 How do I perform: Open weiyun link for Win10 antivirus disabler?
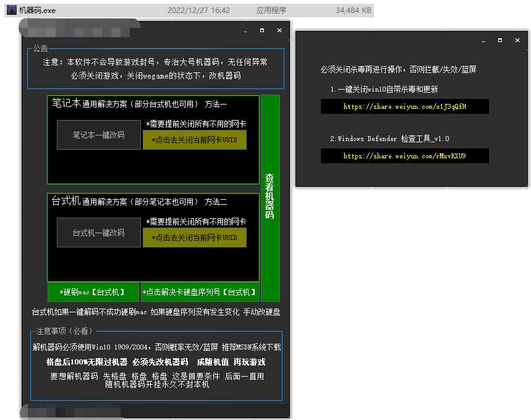pos(404,106)
